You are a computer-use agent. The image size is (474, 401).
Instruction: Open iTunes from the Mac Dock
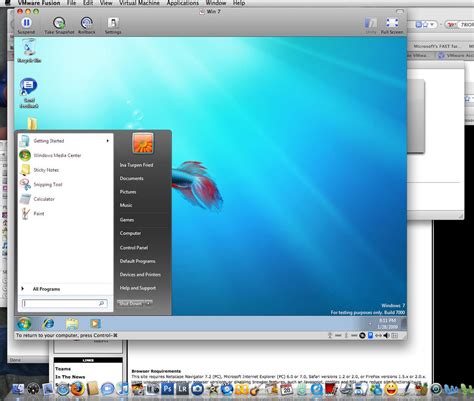[x=123, y=389]
